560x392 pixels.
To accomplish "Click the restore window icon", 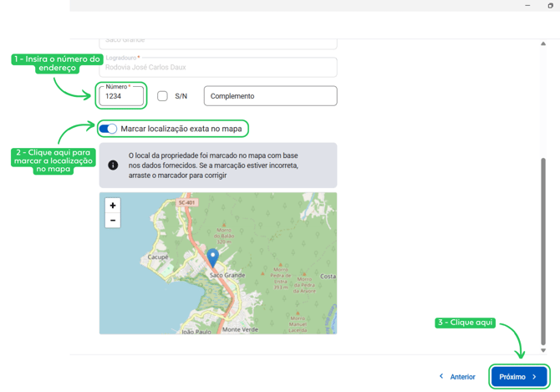I will click(550, 5).
